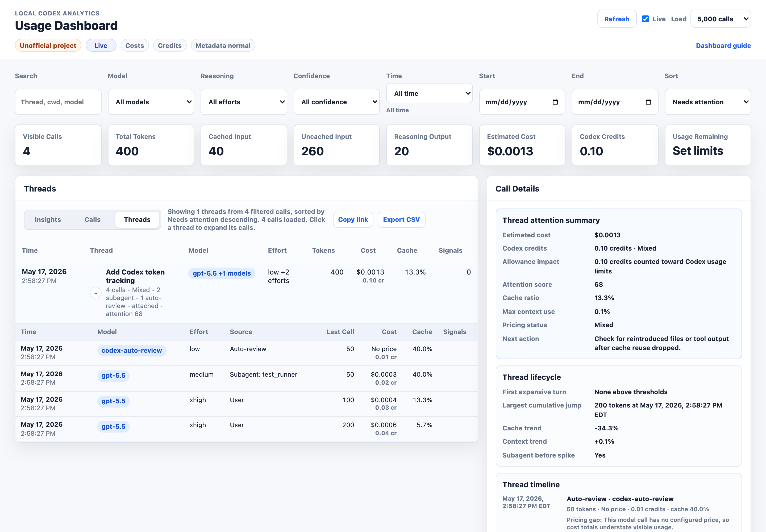Screen dimensions: 766x532
Task: Sort threads by the Signals column header
Action: pyautogui.click(x=450, y=251)
